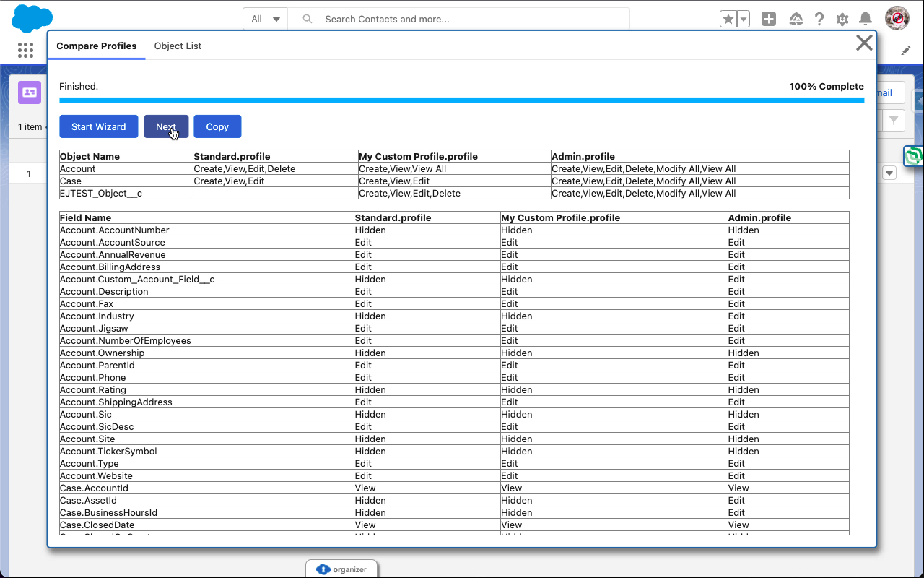
Task: Open the Global Actions plus icon
Action: (769, 20)
